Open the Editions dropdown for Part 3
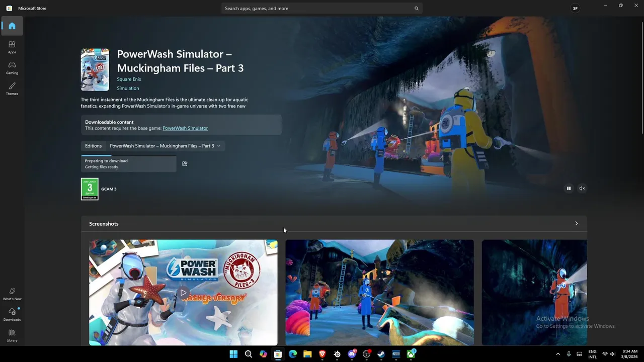 pos(165,146)
